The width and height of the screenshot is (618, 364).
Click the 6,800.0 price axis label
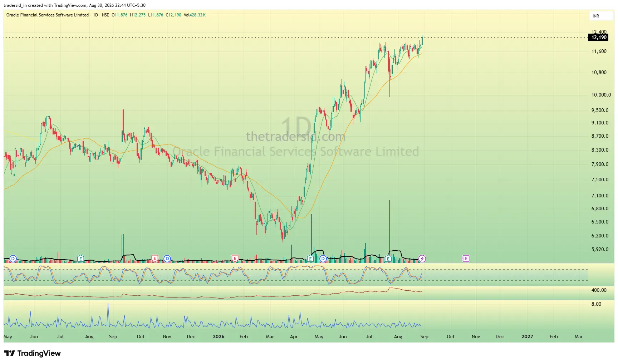[x=600, y=208]
